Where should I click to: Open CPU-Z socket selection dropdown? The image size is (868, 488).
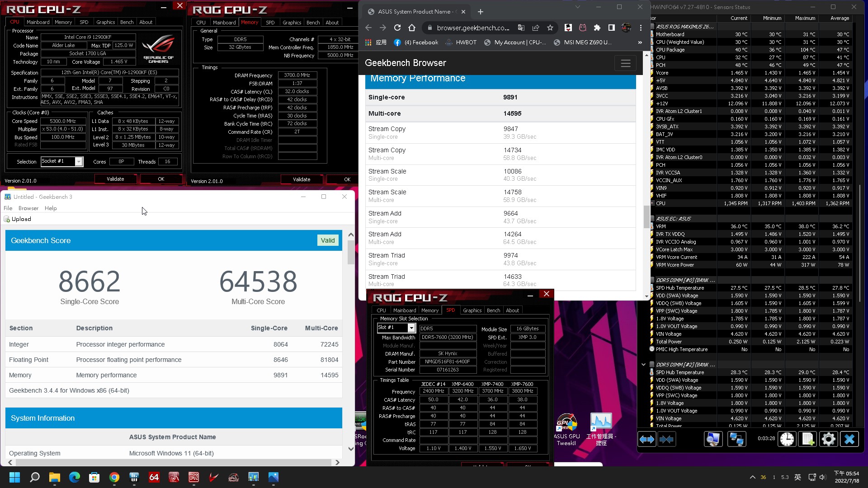(x=79, y=162)
